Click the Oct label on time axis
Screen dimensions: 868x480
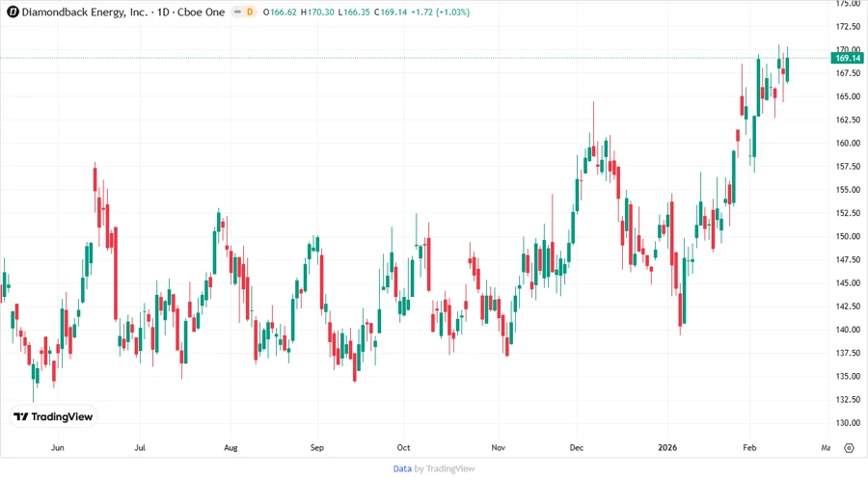coord(403,447)
